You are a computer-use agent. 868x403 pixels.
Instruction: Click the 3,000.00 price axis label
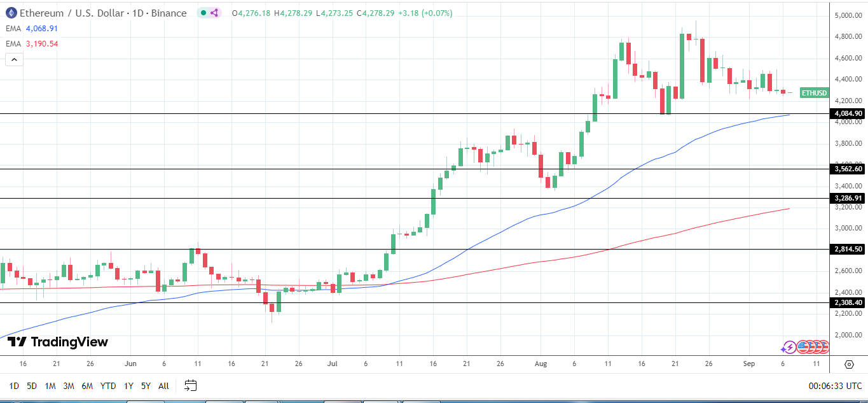click(848, 228)
